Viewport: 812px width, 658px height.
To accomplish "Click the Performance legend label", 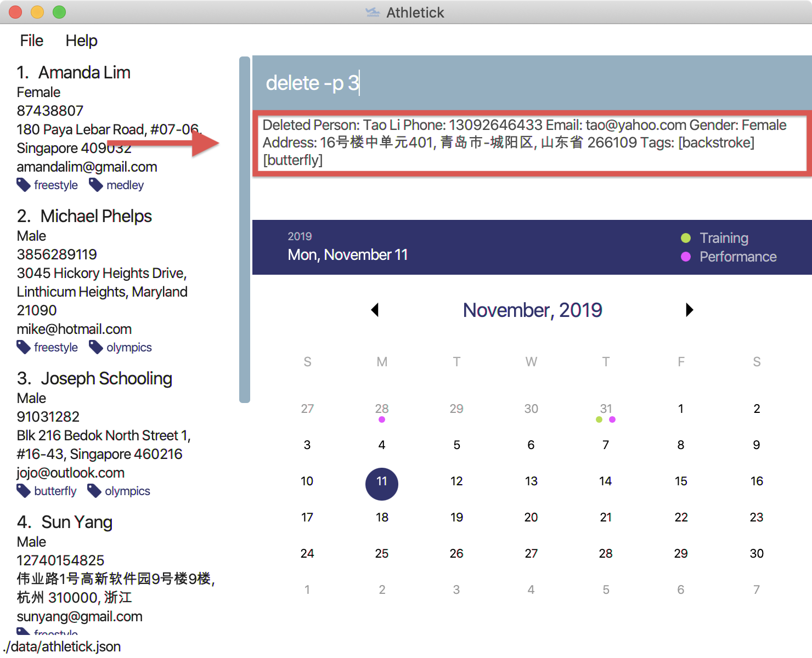I will (738, 257).
